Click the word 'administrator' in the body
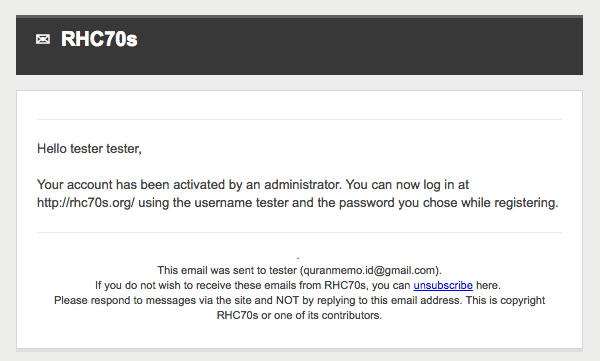The image size is (600, 361). point(302,185)
